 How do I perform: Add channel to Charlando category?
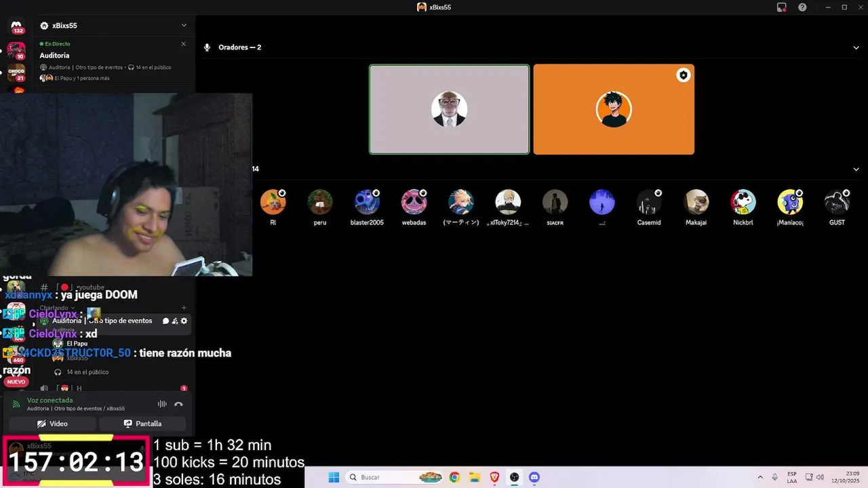click(184, 308)
